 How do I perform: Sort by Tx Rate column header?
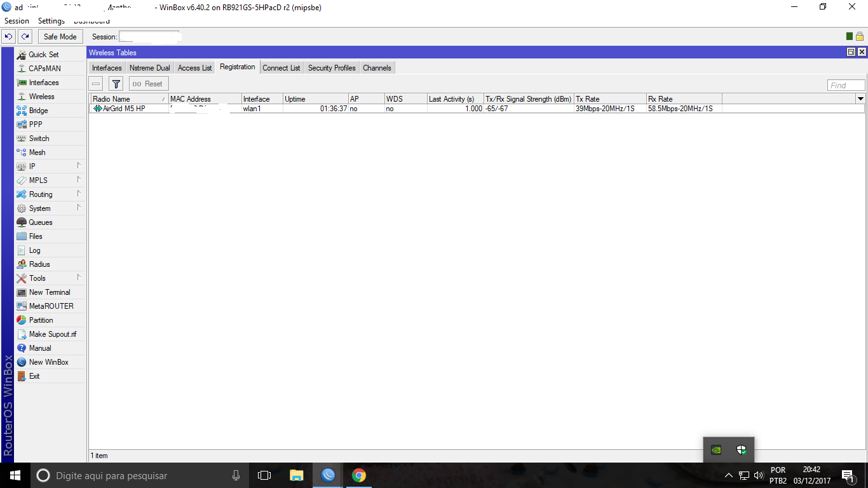point(611,99)
